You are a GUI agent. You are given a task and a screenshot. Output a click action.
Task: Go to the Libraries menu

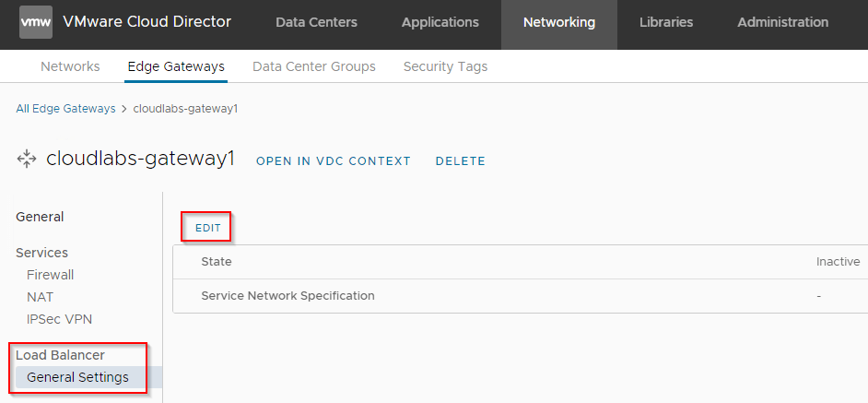tap(666, 22)
